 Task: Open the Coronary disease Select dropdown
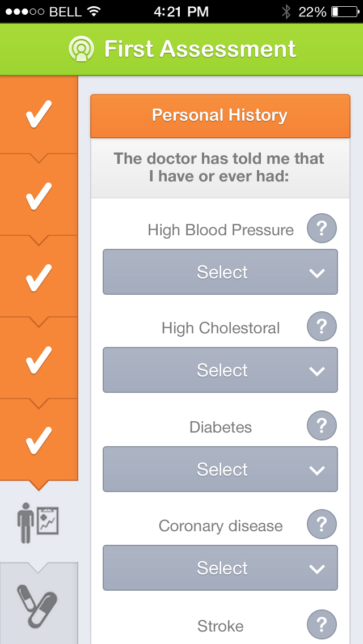point(220,567)
